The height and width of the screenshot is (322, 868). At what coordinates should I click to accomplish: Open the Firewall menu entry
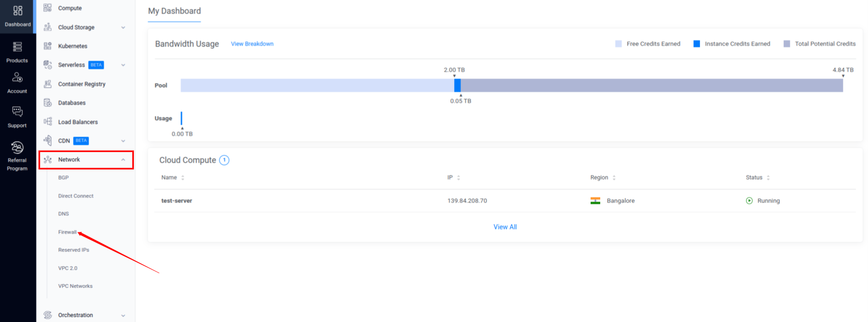[x=67, y=232]
